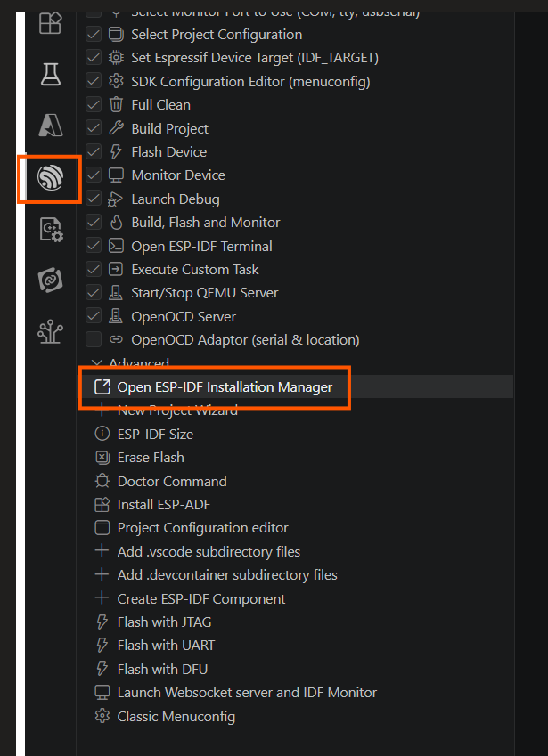Click the trash icon next to Full Clean
Image resolution: width=548 pixels, height=756 pixels.
[x=116, y=104]
